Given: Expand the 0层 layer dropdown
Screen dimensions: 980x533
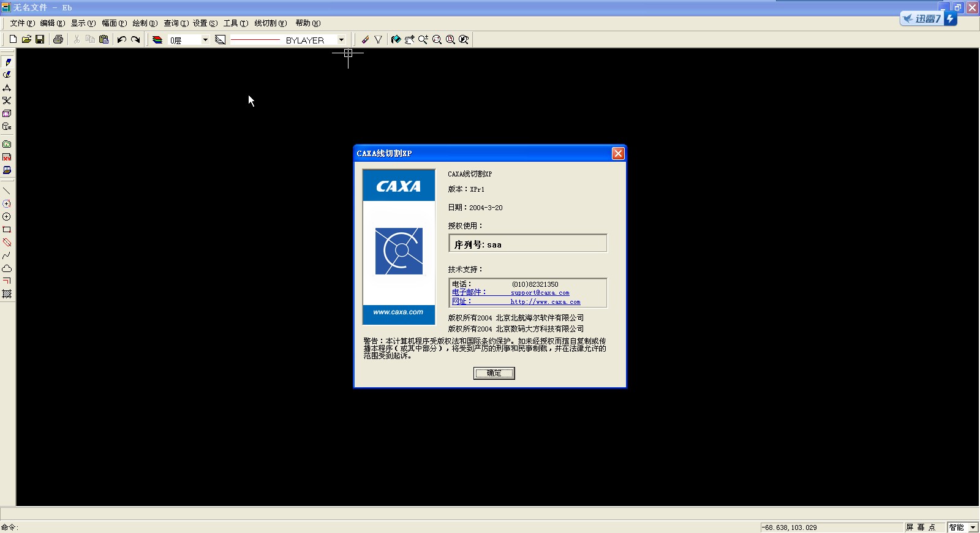Looking at the screenshot, I should [x=205, y=40].
